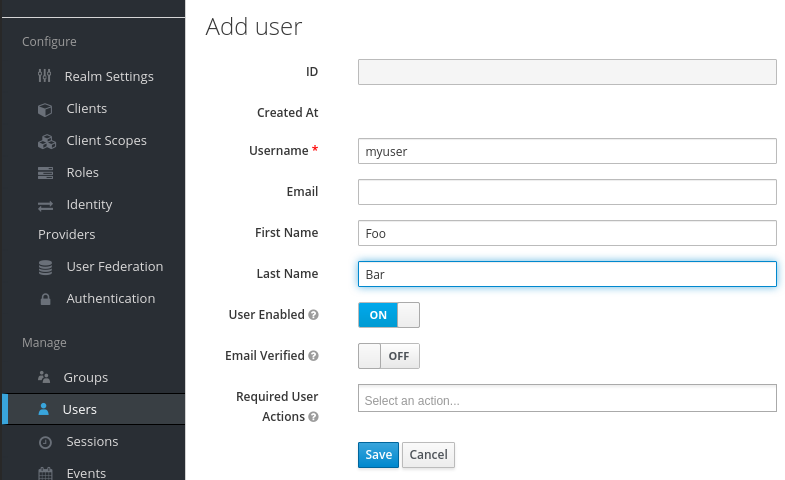
Task: Click into the Username field
Action: 566,151
